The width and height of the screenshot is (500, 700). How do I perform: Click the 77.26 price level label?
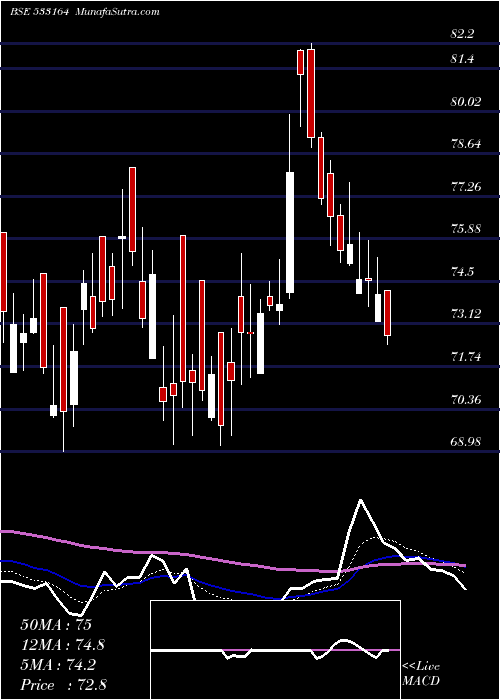pos(466,187)
